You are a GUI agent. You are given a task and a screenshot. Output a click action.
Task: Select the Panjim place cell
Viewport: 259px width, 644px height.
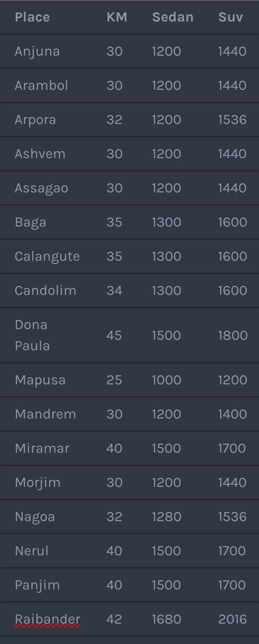37,586
